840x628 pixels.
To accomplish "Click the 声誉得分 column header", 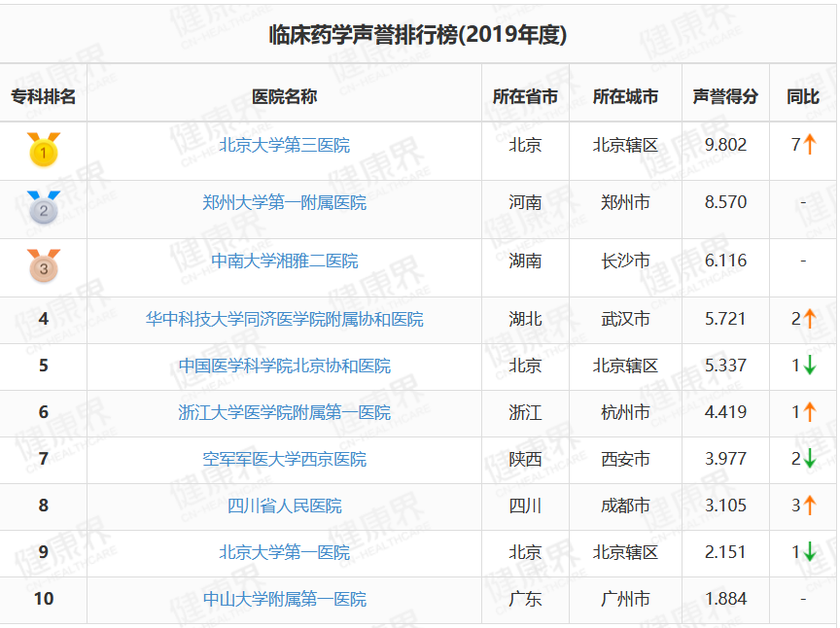I will 725,96.
